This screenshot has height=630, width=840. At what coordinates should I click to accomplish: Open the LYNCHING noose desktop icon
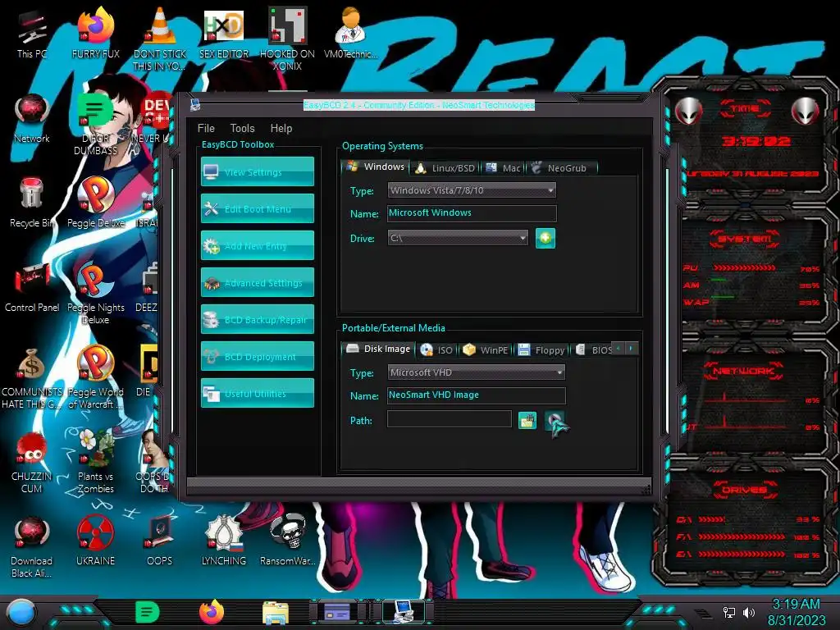coord(224,540)
